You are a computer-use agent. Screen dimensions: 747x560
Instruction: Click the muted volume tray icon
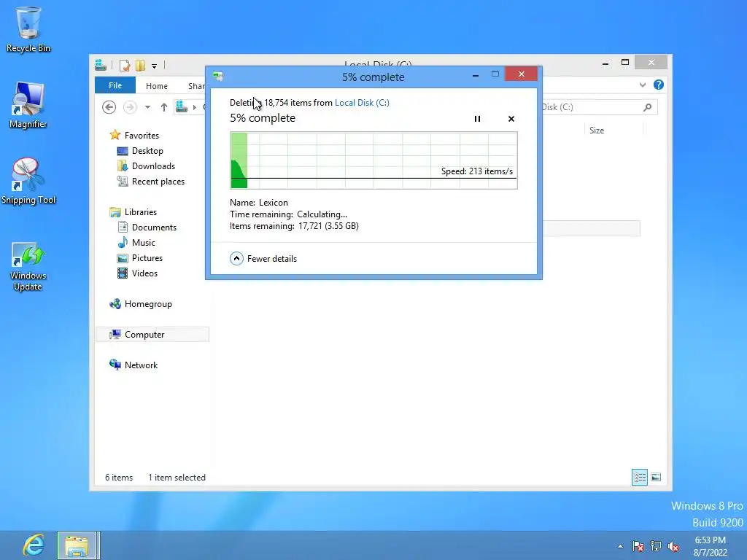click(673, 546)
